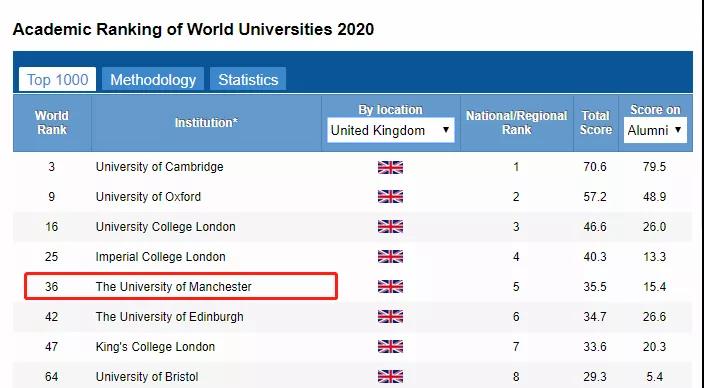Select total score 35.5 cell
This screenshot has width=704, height=388.
[x=595, y=287]
